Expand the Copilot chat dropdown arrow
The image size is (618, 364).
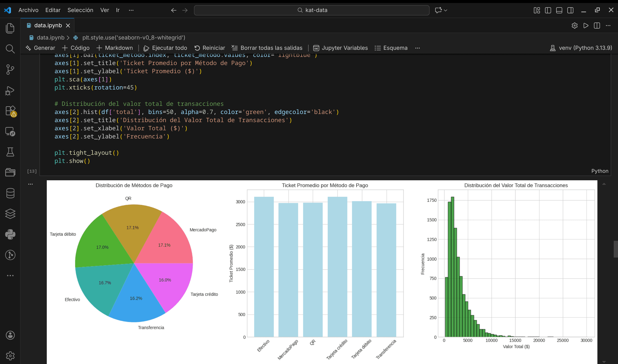(x=446, y=10)
